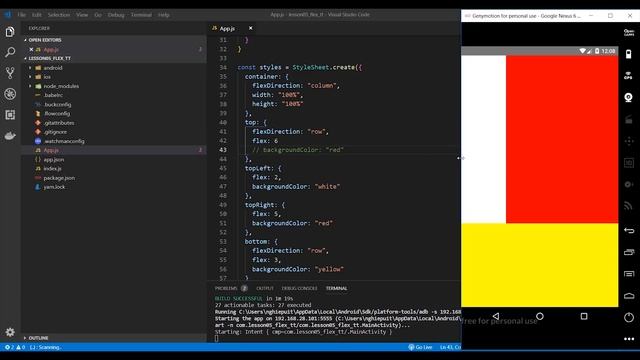640x360 pixels.
Task: Tap the red top-right view in emulator
Action: [x=562, y=139]
